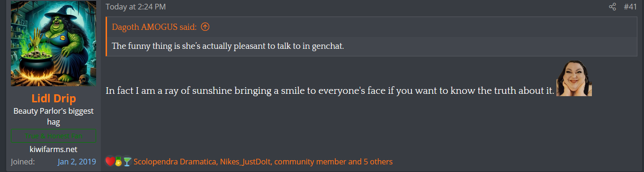The height and width of the screenshot is (172, 644).
Task: Open the #41 post permalink
Action: coord(630,7)
